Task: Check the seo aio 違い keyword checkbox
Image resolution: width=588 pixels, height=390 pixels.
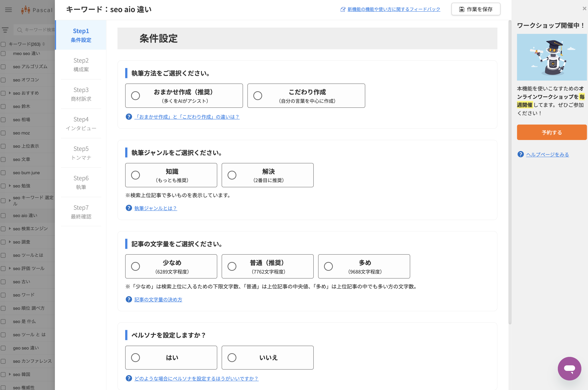Action: pos(3,216)
